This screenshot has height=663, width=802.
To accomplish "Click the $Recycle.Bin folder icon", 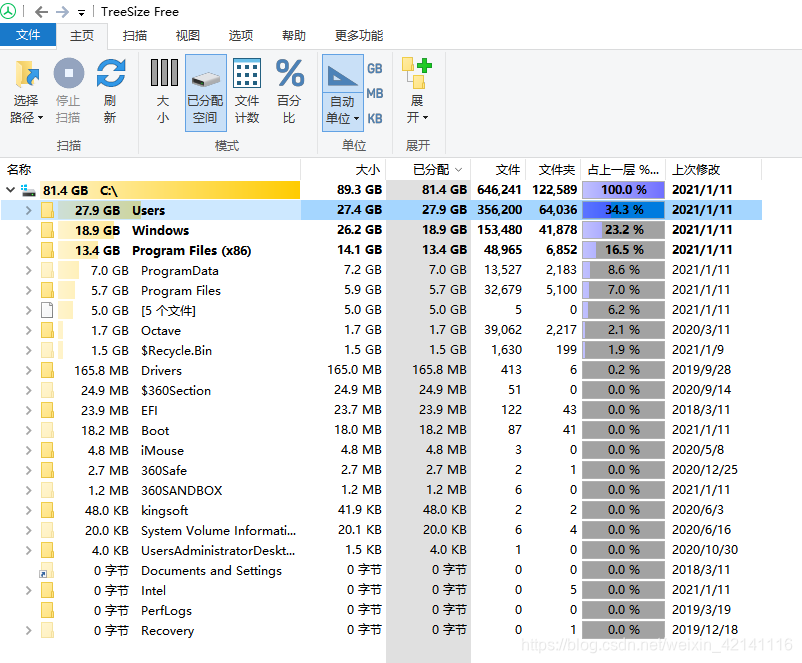I will pyautogui.click(x=48, y=350).
